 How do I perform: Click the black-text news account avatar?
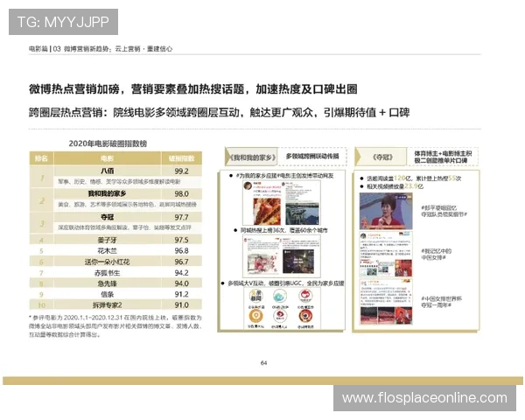tap(256, 296)
